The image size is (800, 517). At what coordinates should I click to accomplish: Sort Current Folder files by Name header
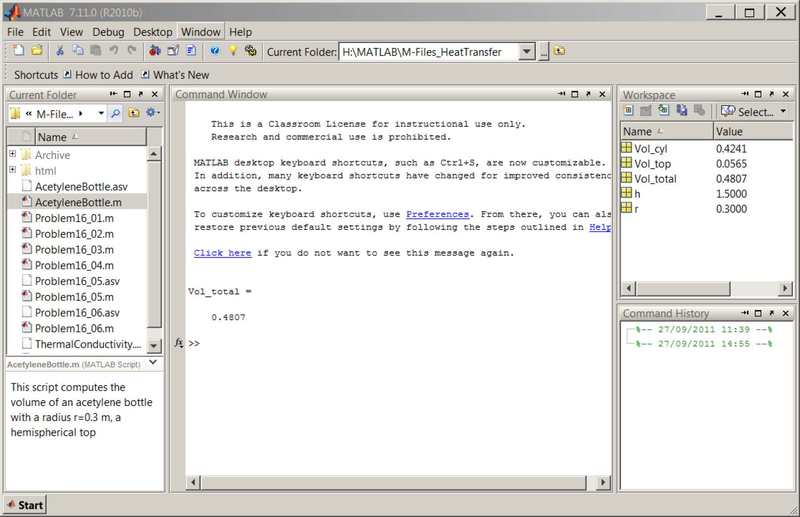point(90,137)
